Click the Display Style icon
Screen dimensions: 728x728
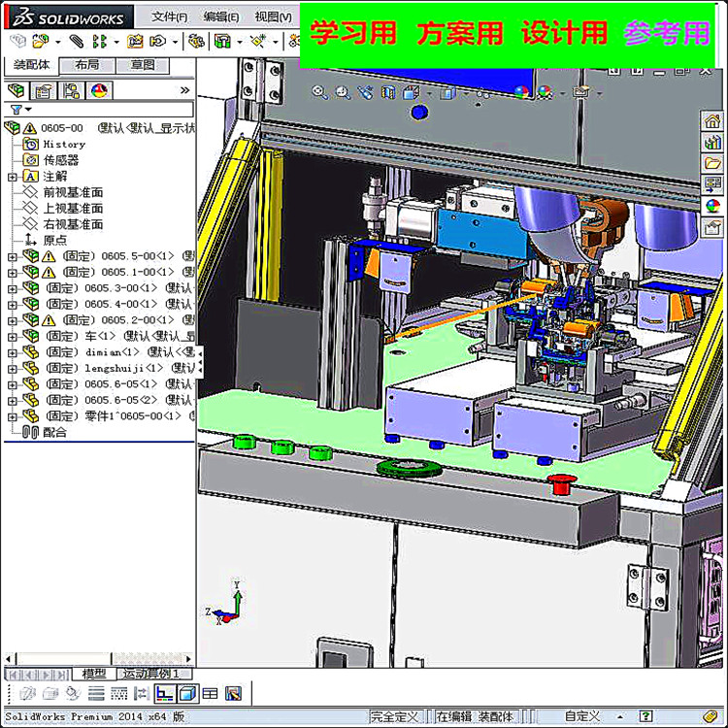tap(447, 93)
